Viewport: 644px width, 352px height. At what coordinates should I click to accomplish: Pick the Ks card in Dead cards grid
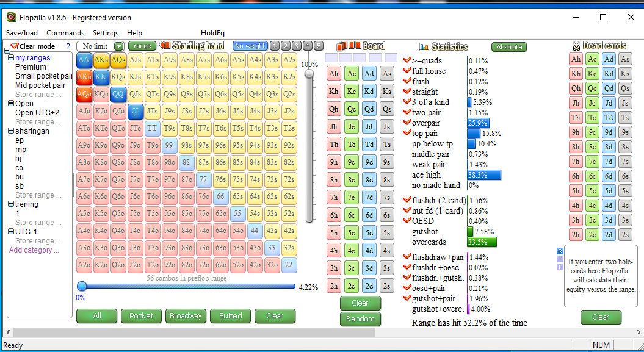coord(625,73)
